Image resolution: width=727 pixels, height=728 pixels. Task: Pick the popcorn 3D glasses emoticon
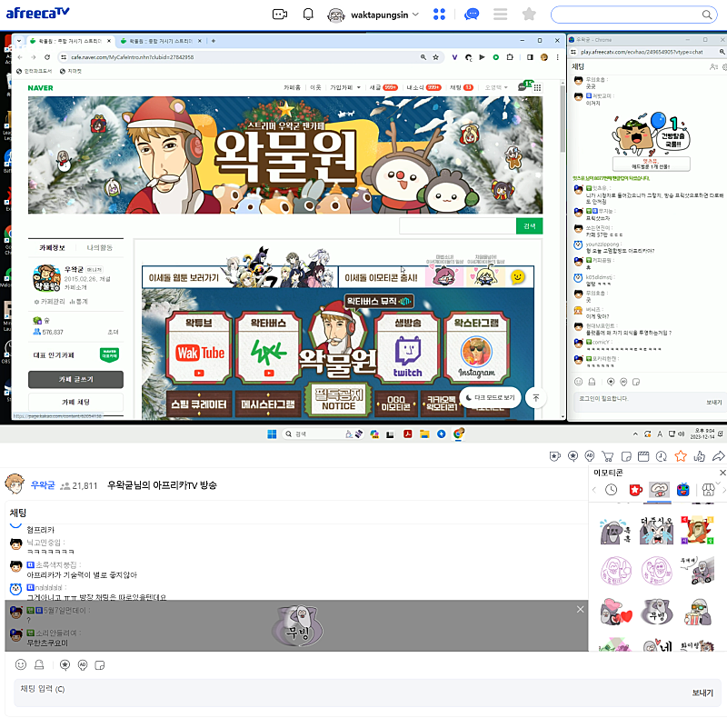click(x=697, y=612)
